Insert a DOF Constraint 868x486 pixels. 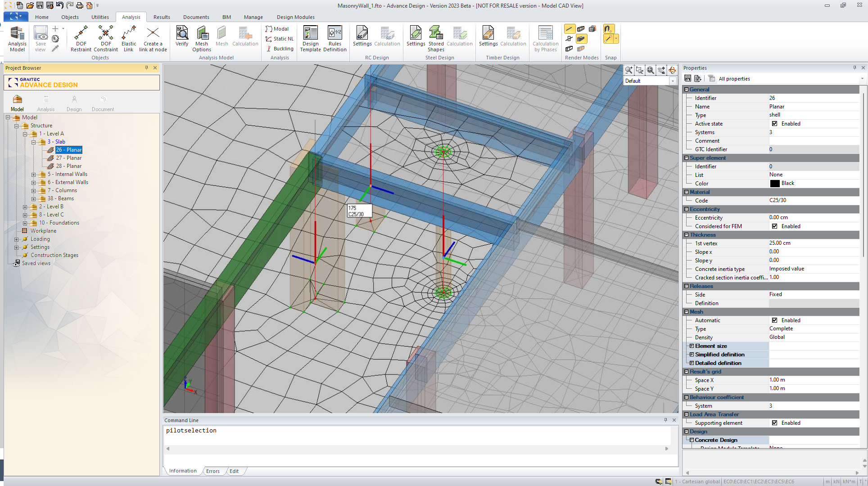[x=106, y=39]
